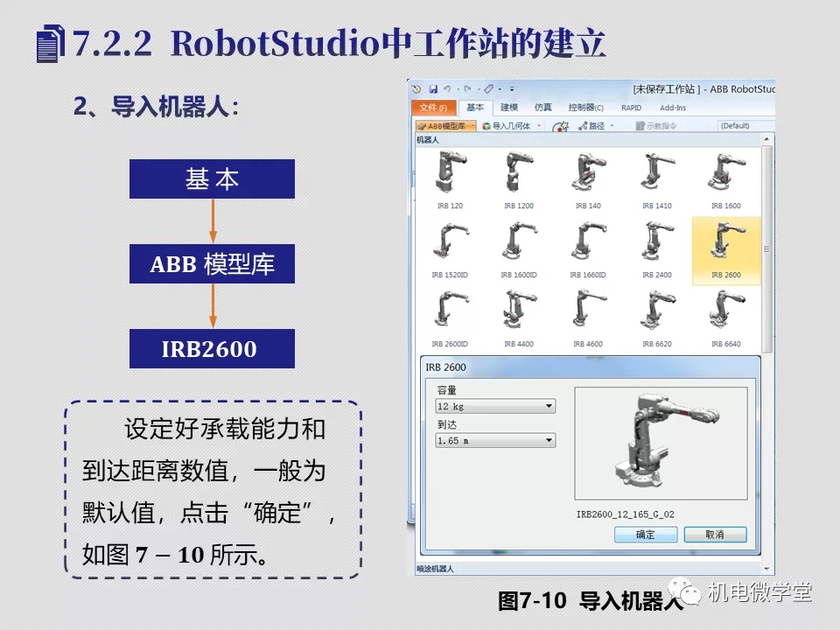Image resolution: width=840 pixels, height=630 pixels.
Task: Select the IRB 6620 robot thumbnail
Action: click(x=657, y=318)
